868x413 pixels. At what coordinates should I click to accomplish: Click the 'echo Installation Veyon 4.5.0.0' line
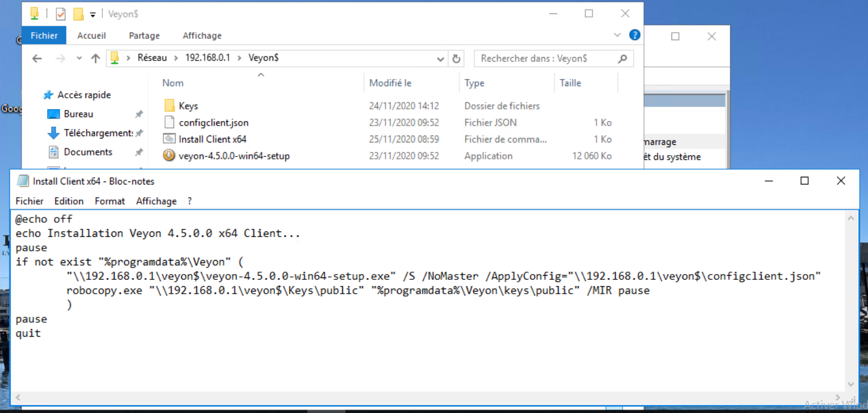tap(158, 233)
